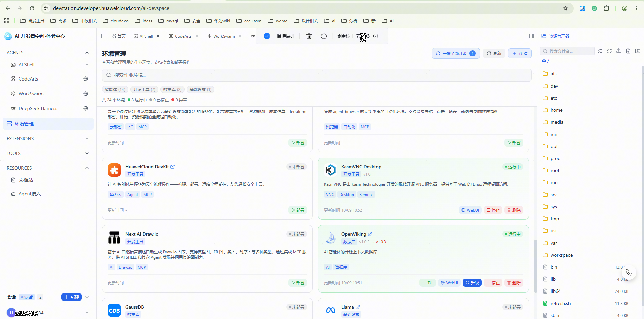Expand the EXTENSIONS section
This screenshot has height=319, width=644.
click(x=87, y=139)
